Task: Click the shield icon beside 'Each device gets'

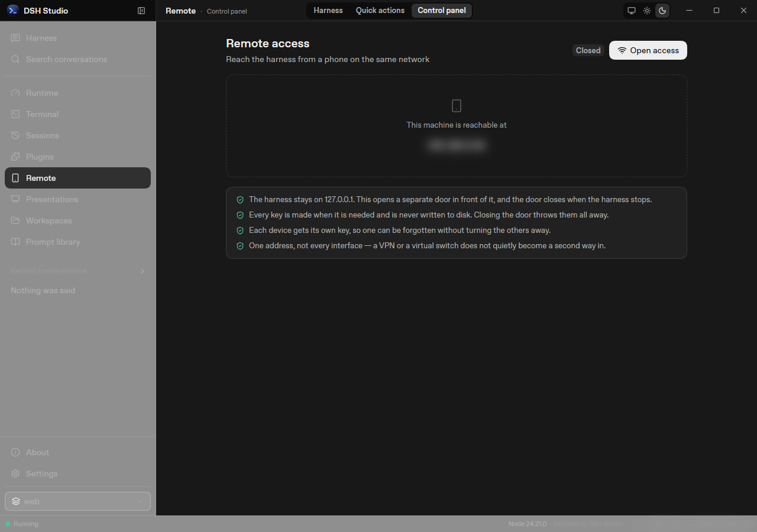Action: tap(240, 231)
